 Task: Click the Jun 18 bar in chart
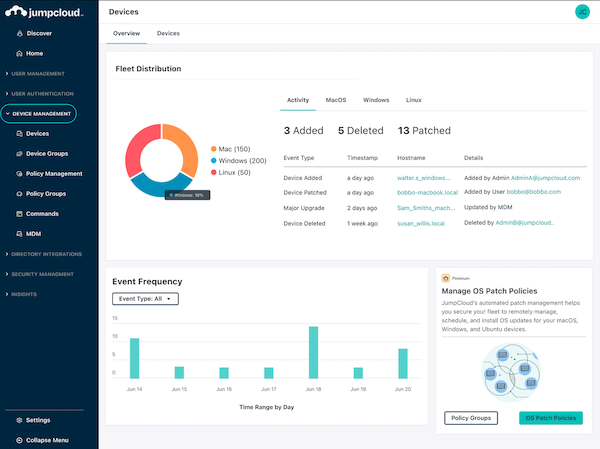tap(313, 352)
